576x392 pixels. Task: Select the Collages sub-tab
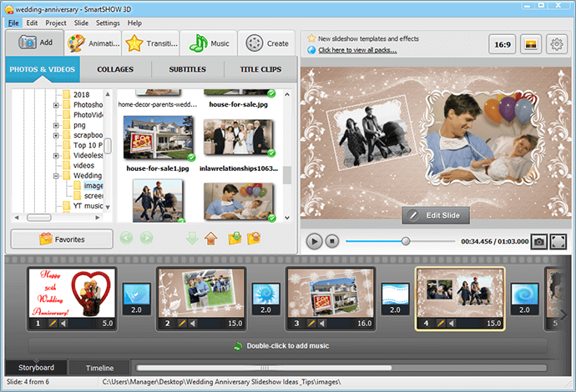tap(115, 69)
